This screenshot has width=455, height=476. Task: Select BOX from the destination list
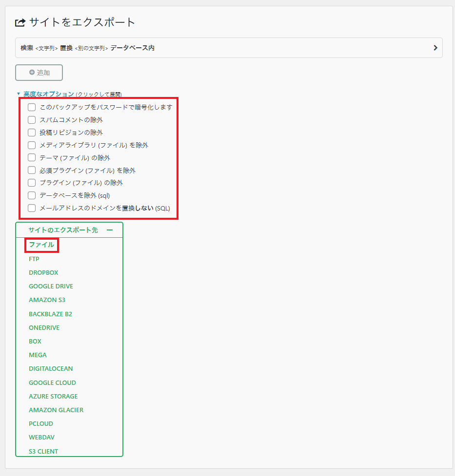click(x=35, y=341)
